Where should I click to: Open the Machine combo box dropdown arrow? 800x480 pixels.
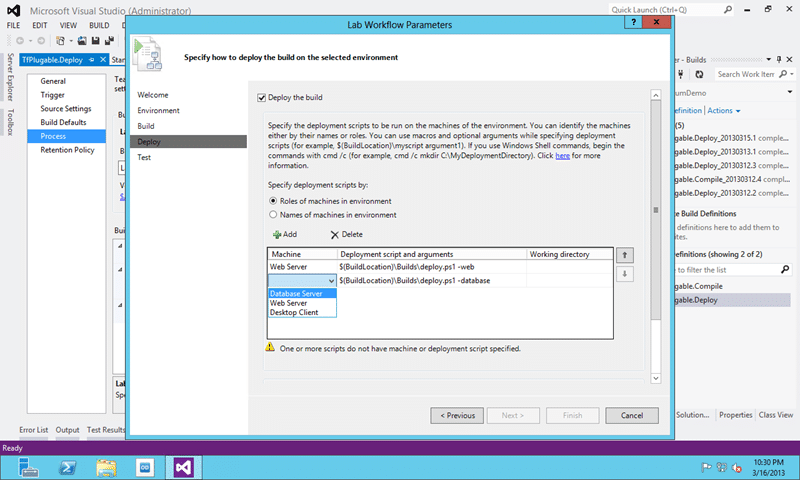click(331, 281)
